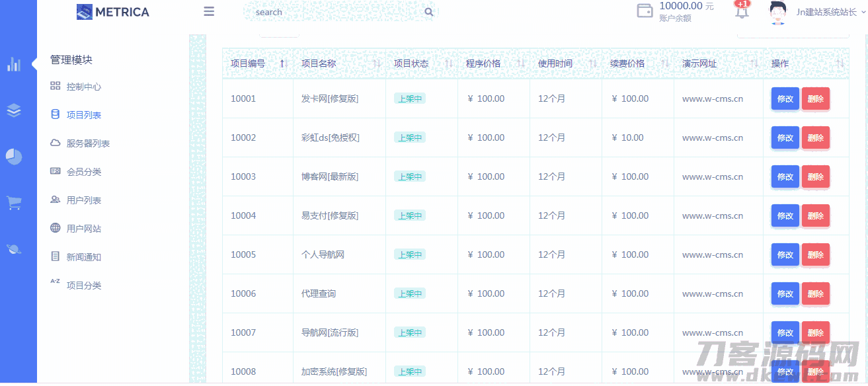Click 删除 on row 10003

pos(816,176)
